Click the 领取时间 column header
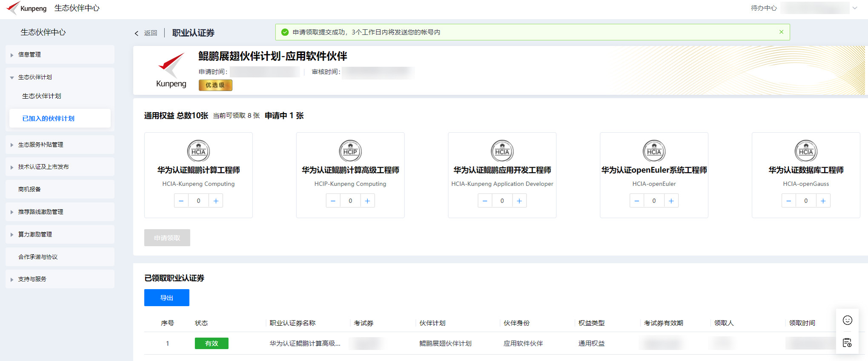868x361 pixels. (802, 323)
